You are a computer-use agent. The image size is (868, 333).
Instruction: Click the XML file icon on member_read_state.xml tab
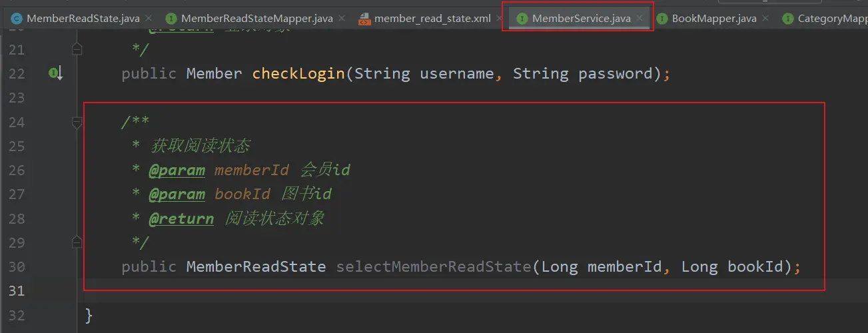tap(364, 19)
